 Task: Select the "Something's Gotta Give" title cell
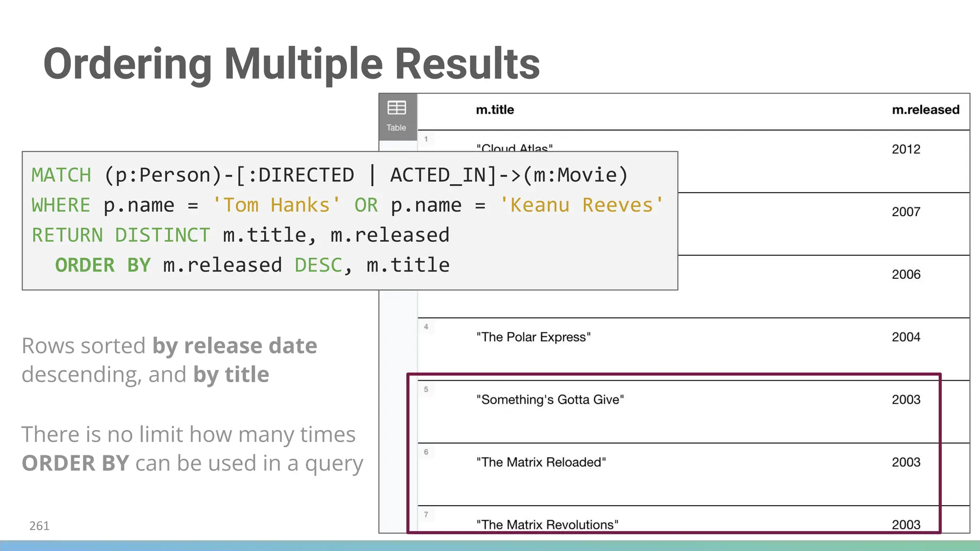(550, 400)
